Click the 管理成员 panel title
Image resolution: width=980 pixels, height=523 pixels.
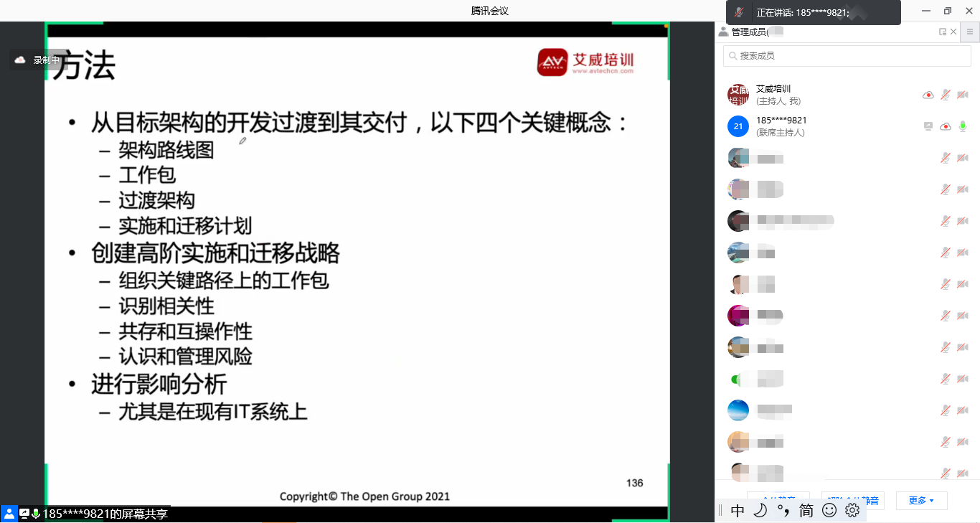(749, 32)
